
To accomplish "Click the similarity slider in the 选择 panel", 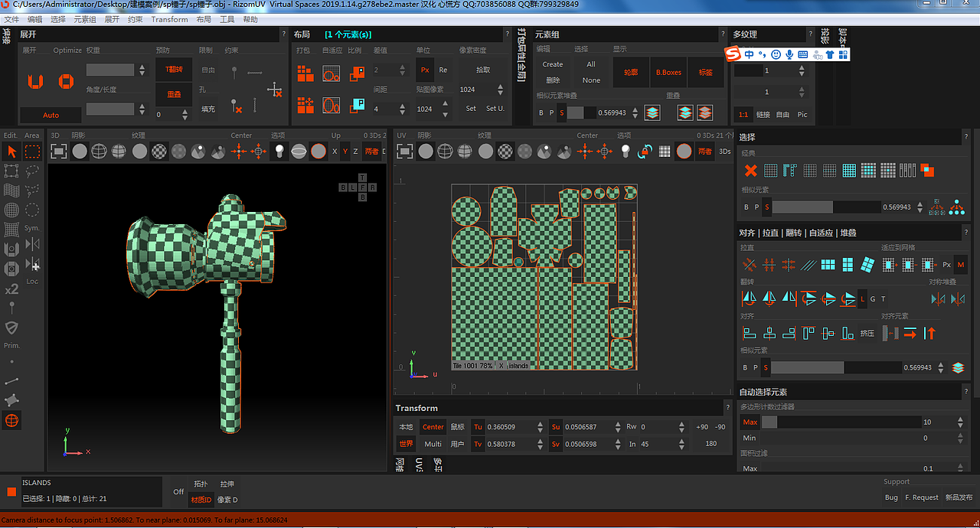I will pyautogui.click(x=827, y=207).
